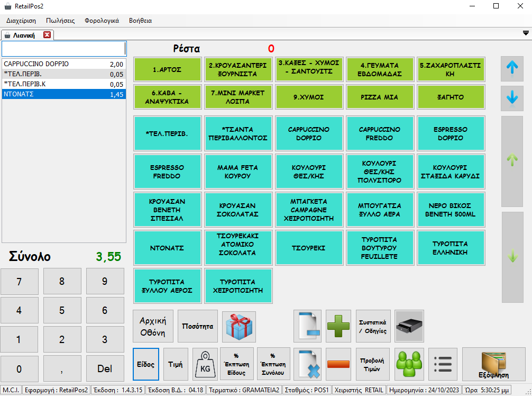Click the wallet Εξόφληση payment button
532x396 pixels.
[494, 364]
